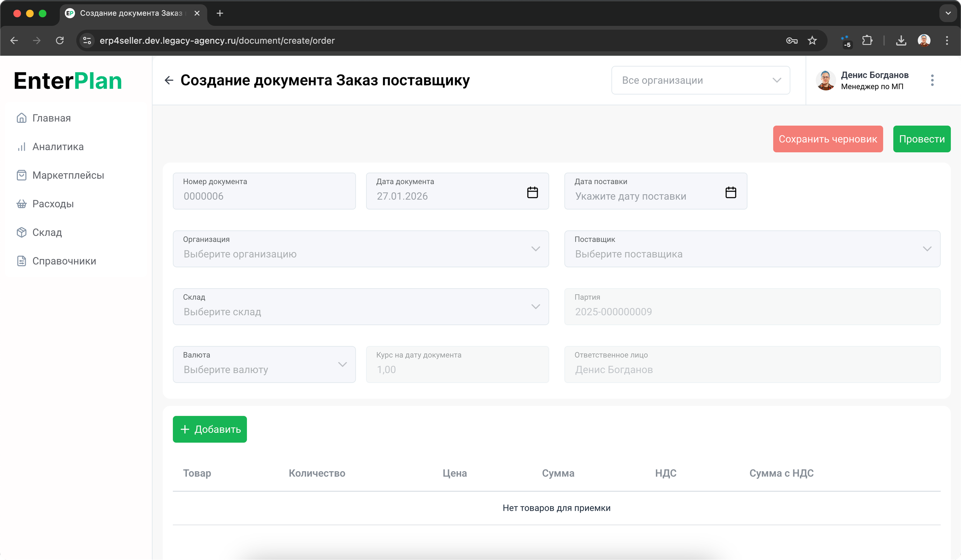Expand the Все организации dropdown

700,80
